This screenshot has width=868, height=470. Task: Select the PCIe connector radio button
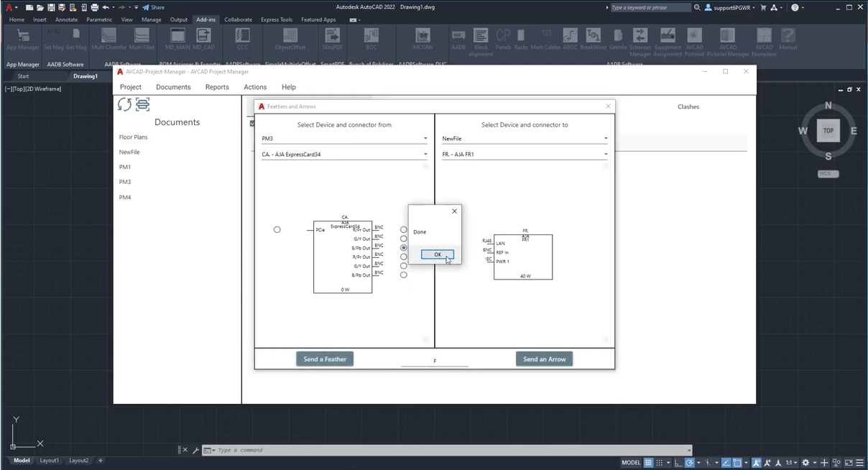coord(277,230)
